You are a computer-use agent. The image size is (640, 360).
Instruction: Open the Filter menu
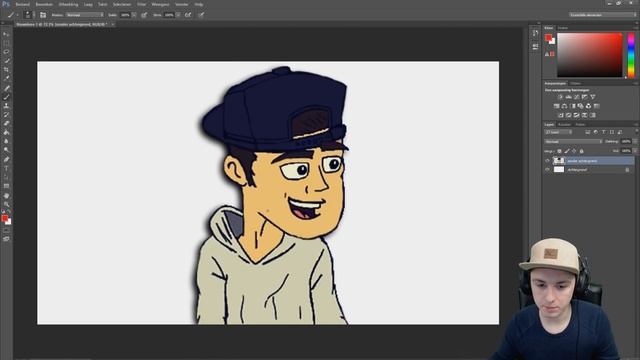point(141,4)
